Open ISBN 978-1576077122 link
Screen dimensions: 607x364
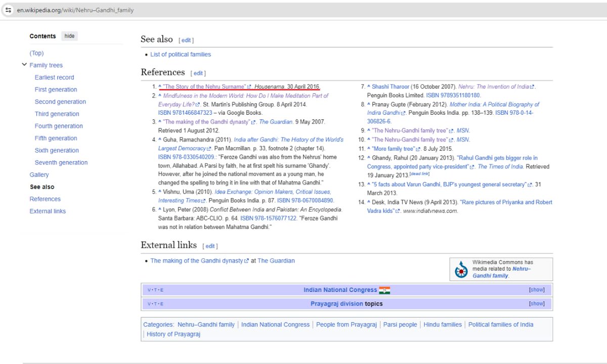point(268,218)
